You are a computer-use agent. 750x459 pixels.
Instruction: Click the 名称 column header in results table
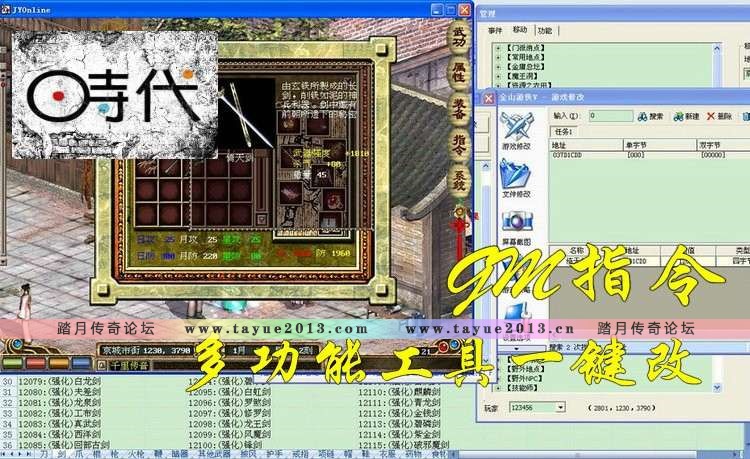(x=576, y=251)
